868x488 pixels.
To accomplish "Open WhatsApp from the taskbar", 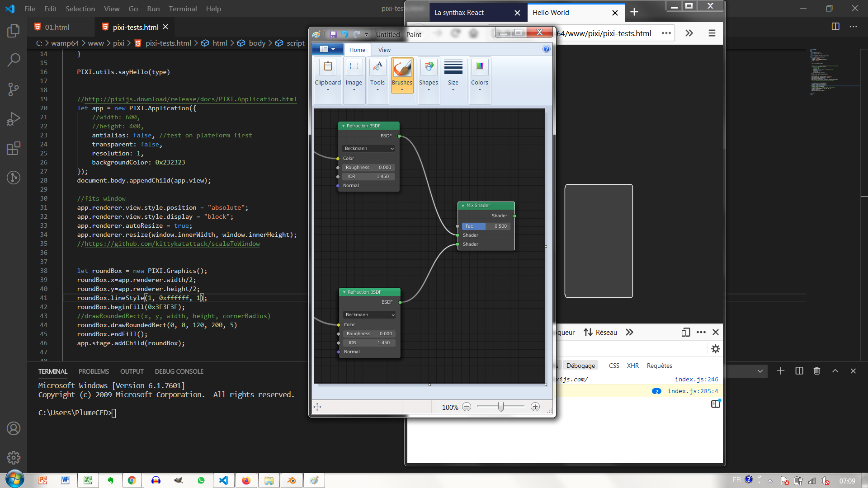I will click(x=201, y=480).
